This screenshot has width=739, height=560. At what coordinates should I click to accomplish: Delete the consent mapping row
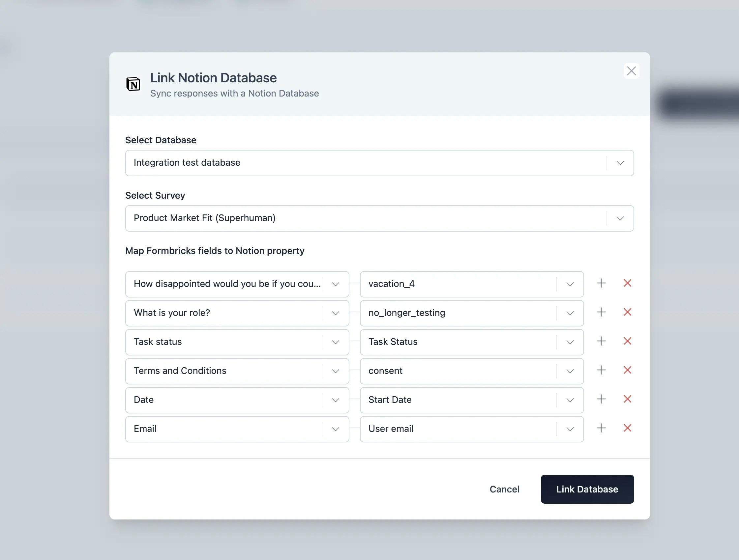tap(627, 370)
